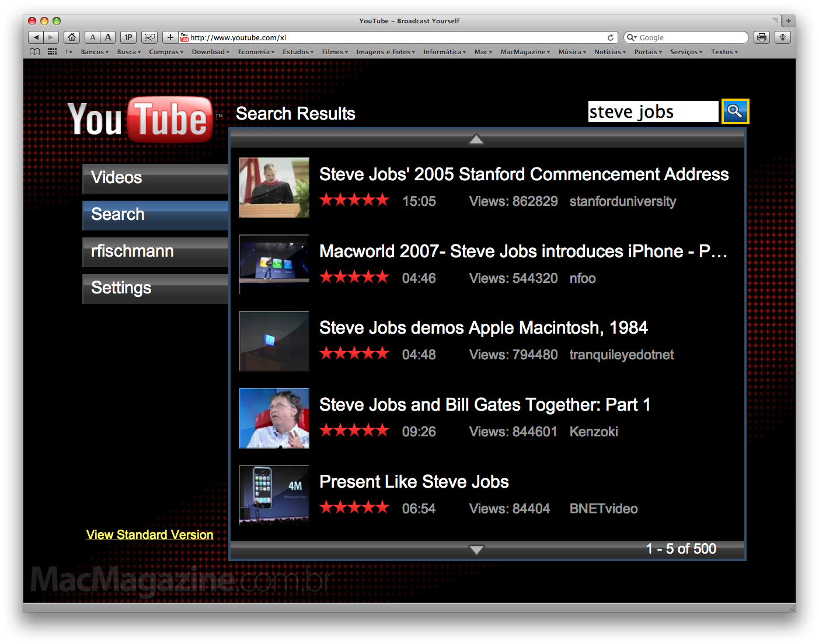This screenshot has height=644, width=819.
Task: Open the MacMagazine bookmarks folder
Action: 525,52
